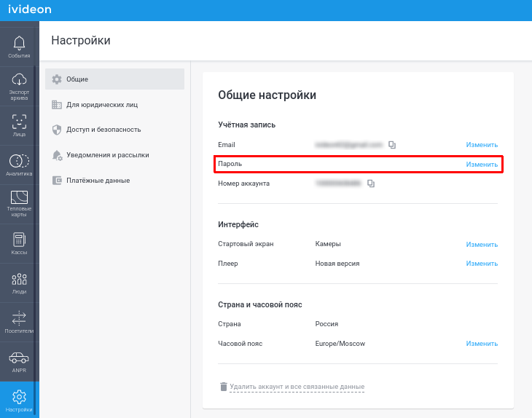Screen dimensions: 532x418
Task: Click the Россия country value
Action: (326, 324)
